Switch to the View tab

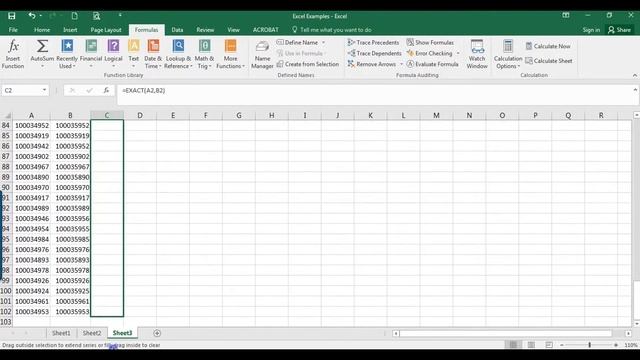(x=233, y=30)
